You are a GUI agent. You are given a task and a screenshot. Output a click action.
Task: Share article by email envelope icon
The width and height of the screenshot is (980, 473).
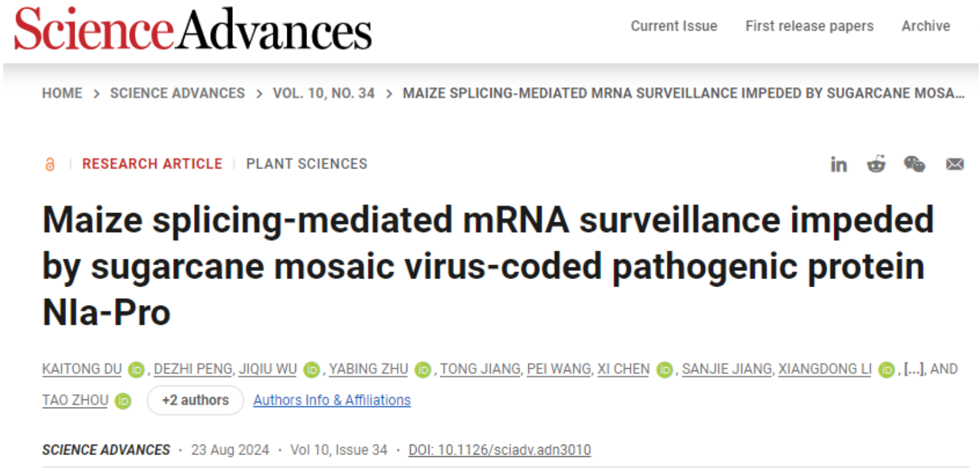point(955,164)
